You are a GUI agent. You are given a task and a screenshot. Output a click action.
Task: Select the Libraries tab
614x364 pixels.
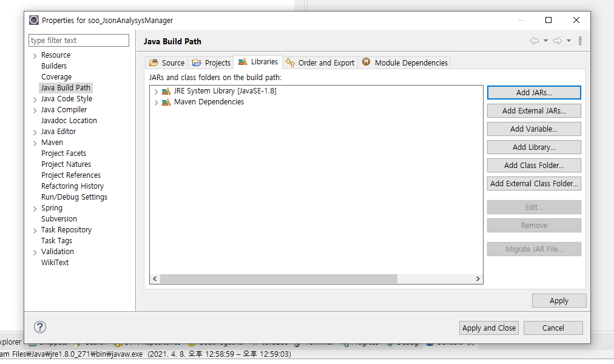tap(258, 62)
